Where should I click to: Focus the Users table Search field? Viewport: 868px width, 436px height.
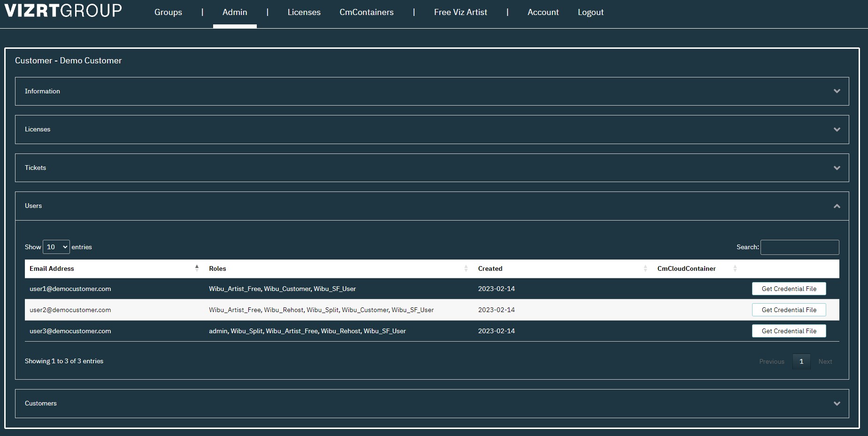pos(799,247)
